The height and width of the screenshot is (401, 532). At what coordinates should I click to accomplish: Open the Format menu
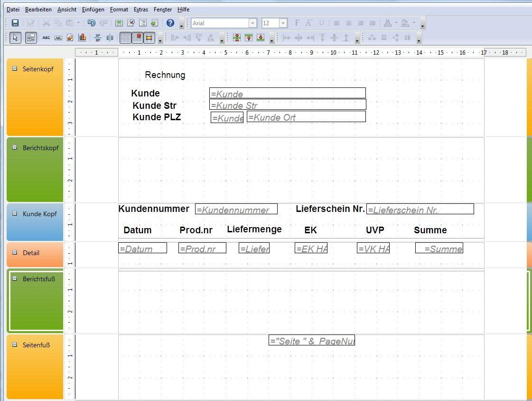click(x=119, y=9)
